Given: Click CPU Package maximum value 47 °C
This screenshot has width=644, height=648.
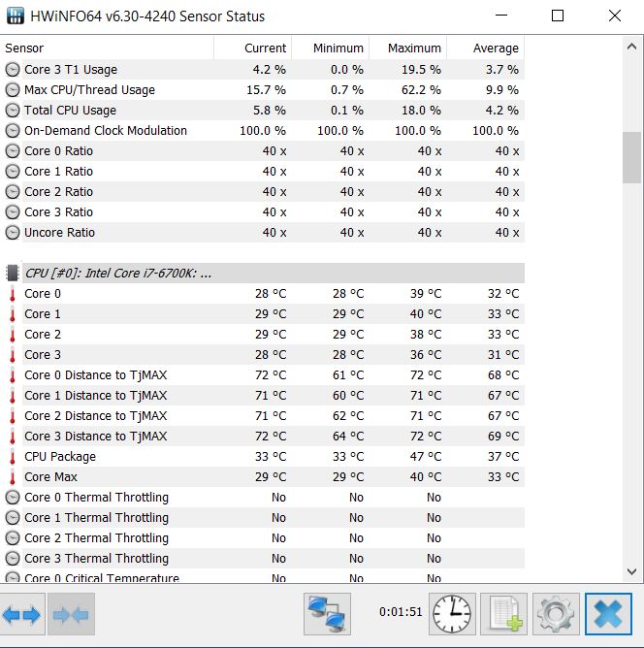Looking at the screenshot, I should (x=426, y=456).
